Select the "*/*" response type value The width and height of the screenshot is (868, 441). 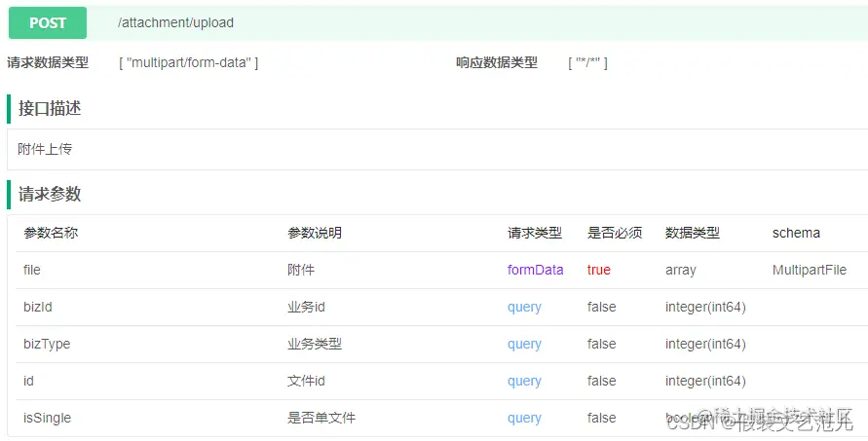[587, 62]
